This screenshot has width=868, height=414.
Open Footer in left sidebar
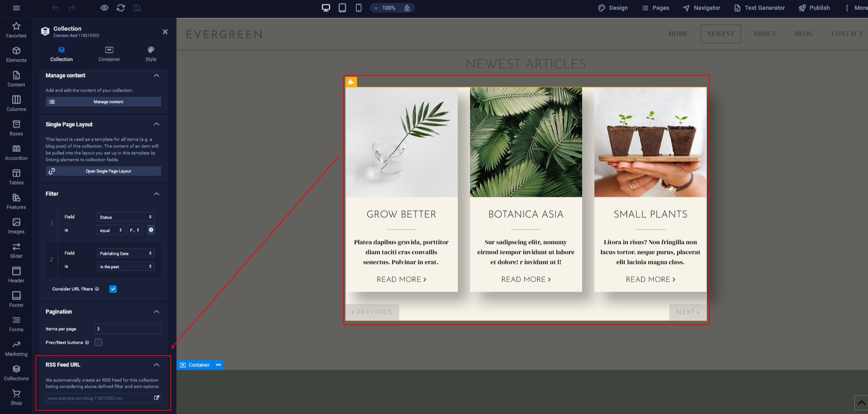pos(16,299)
